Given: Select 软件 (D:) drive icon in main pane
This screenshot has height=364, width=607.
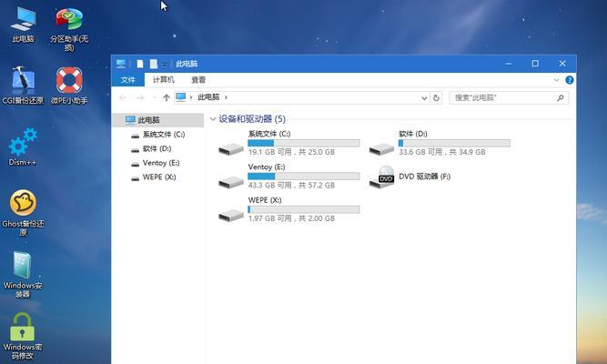Looking at the screenshot, I should pos(381,148).
